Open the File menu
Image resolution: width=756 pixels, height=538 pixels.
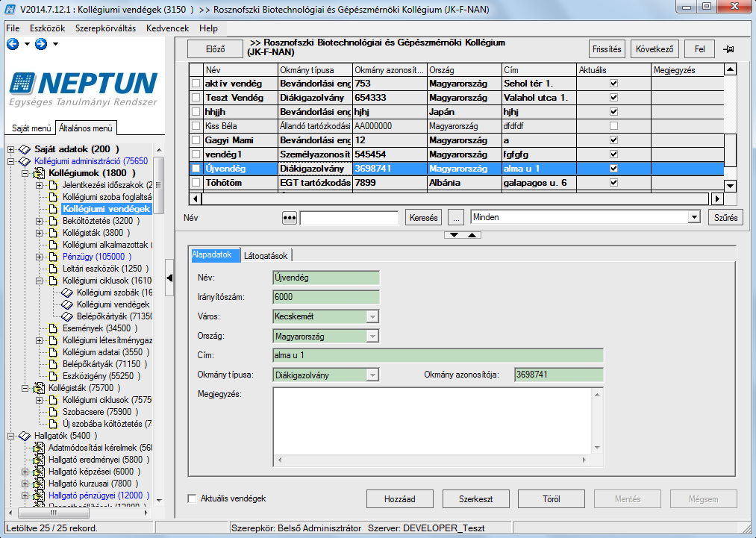13,28
